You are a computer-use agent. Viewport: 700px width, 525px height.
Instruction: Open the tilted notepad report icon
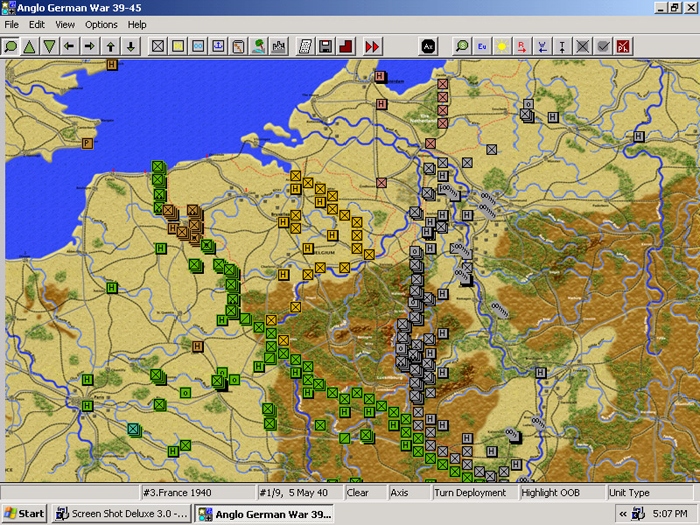click(x=305, y=46)
